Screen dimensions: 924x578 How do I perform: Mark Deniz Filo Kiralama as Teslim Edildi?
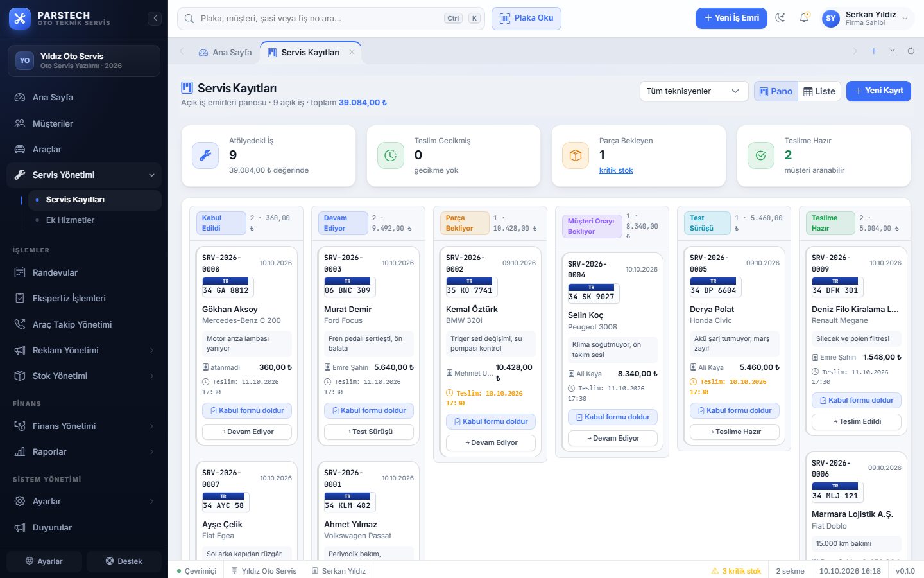point(857,421)
